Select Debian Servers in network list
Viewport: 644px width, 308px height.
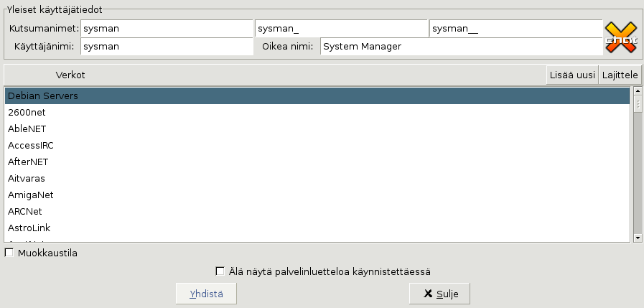click(x=317, y=95)
